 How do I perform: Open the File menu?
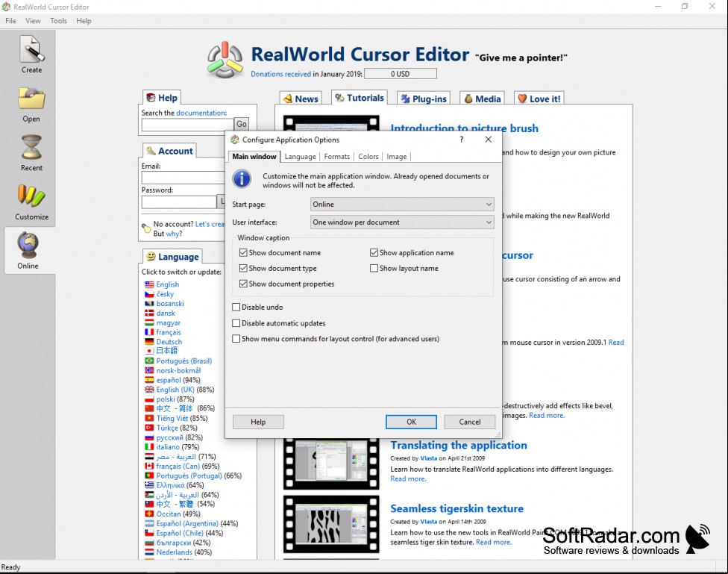point(10,21)
